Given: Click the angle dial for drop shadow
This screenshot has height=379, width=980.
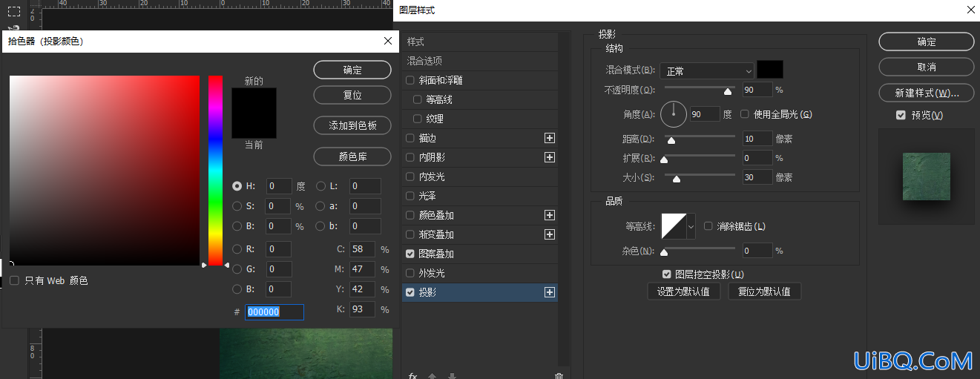Looking at the screenshot, I should coord(674,114).
